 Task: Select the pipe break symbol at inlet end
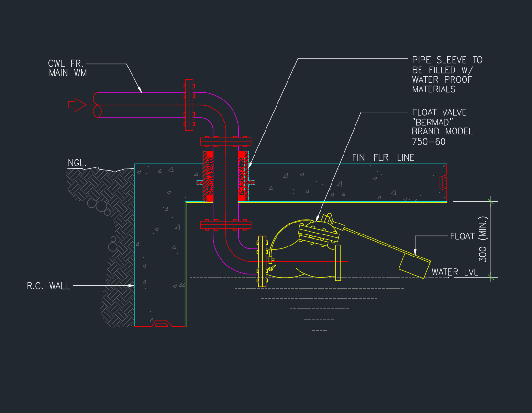tap(97, 105)
